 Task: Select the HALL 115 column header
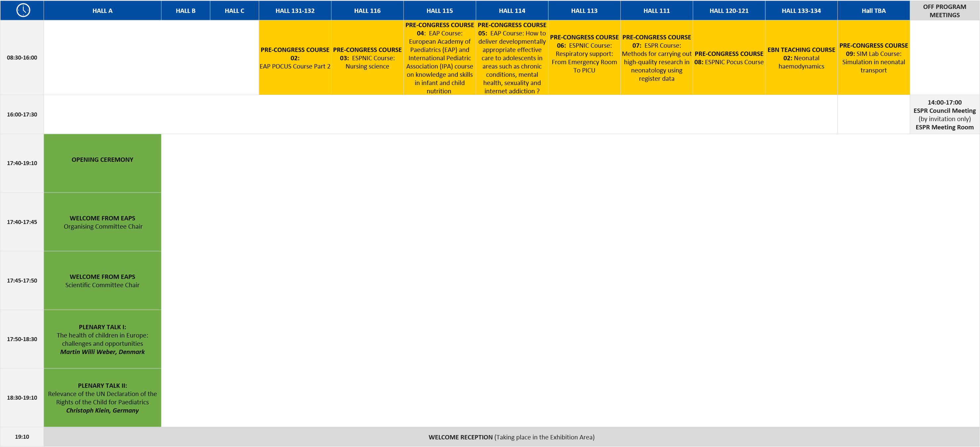440,10
